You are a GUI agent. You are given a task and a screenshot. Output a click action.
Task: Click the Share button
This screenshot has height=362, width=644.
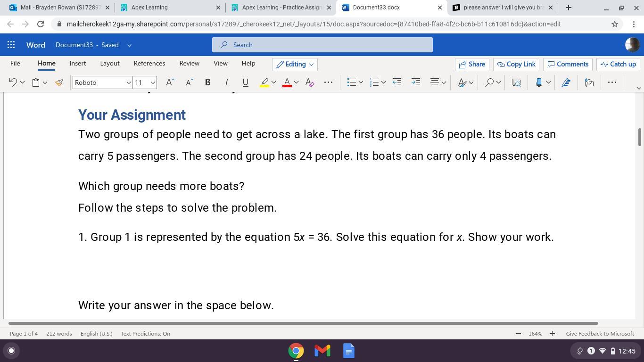pyautogui.click(x=472, y=65)
